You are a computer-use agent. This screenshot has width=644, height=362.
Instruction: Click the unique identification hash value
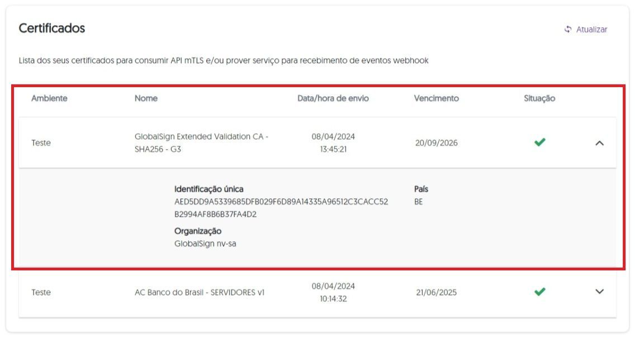(281, 208)
